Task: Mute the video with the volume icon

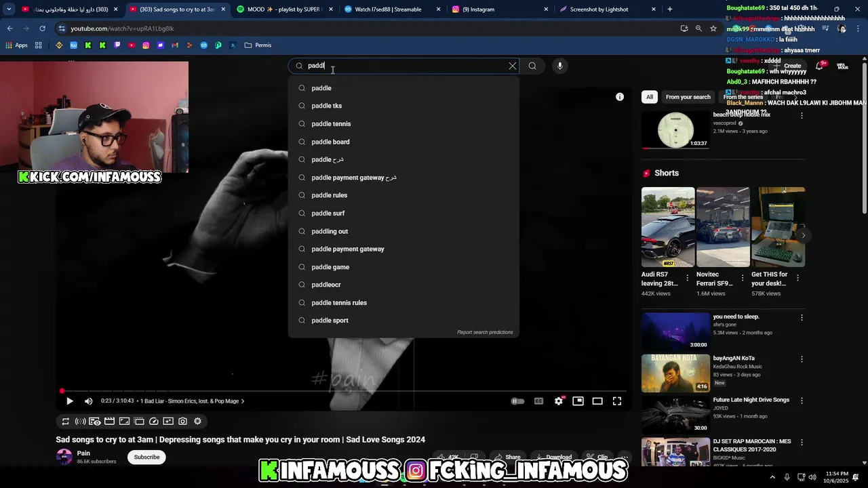Action: click(88, 401)
